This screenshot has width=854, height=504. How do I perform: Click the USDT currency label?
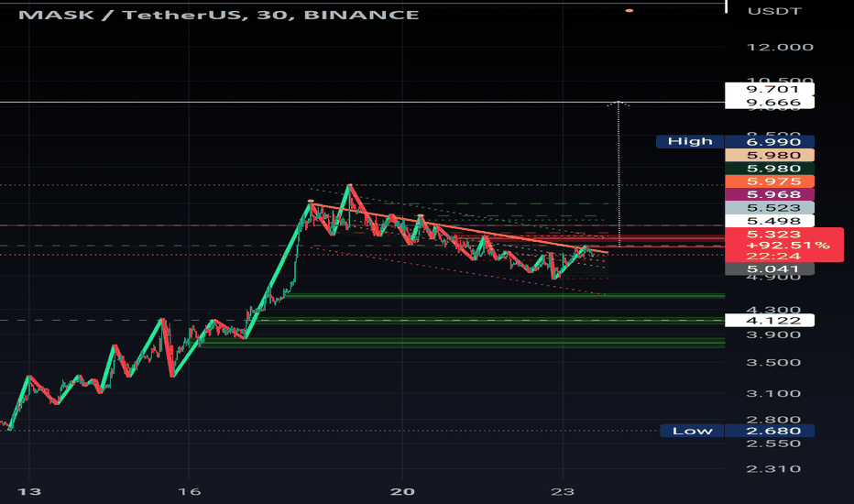[774, 11]
